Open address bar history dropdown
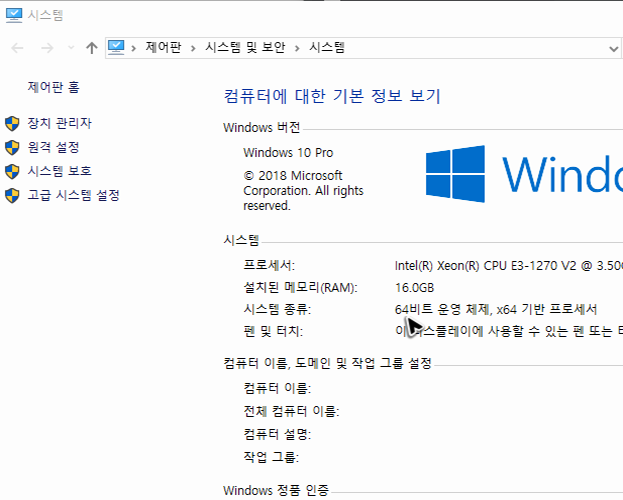This screenshot has height=500, width=623. click(613, 48)
